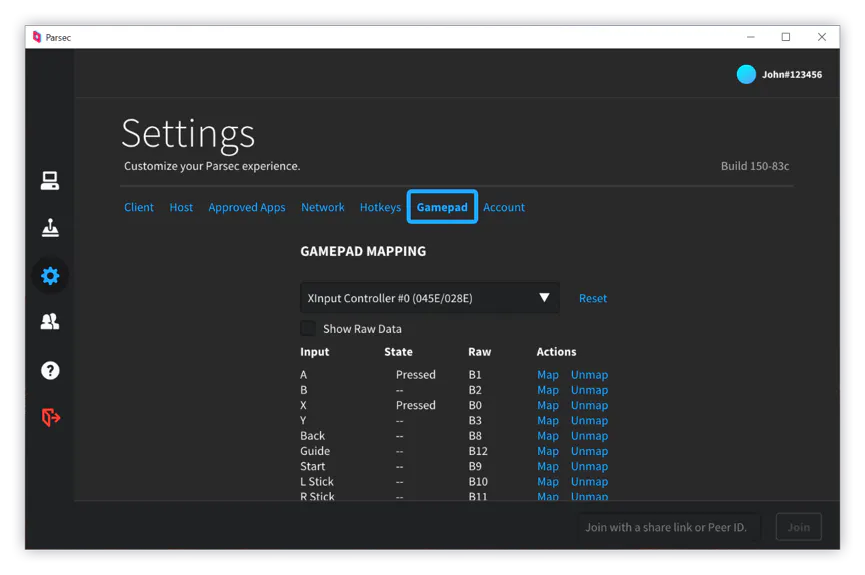Expand the XInput Controller dropdown
The image size is (865, 575).
[430, 298]
